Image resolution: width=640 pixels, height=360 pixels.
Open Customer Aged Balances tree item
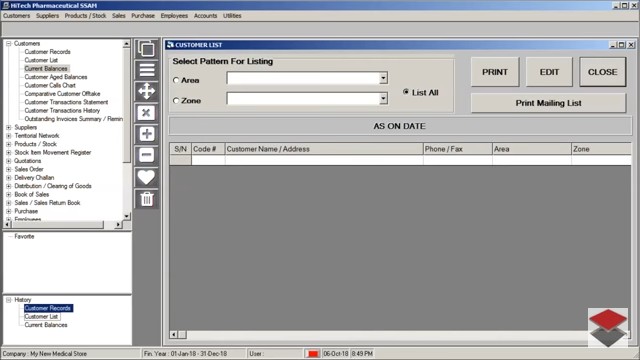click(56, 77)
